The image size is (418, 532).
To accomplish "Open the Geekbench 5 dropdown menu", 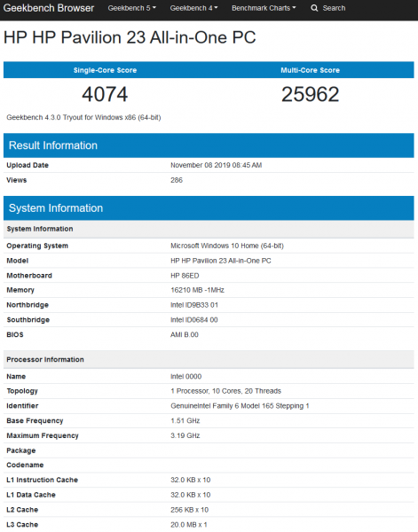I will pyautogui.click(x=131, y=8).
